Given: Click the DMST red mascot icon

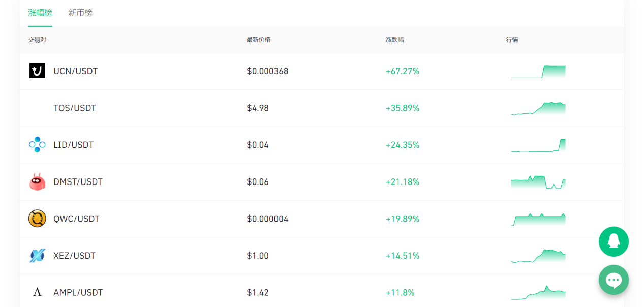Looking at the screenshot, I should (x=37, y=182).
